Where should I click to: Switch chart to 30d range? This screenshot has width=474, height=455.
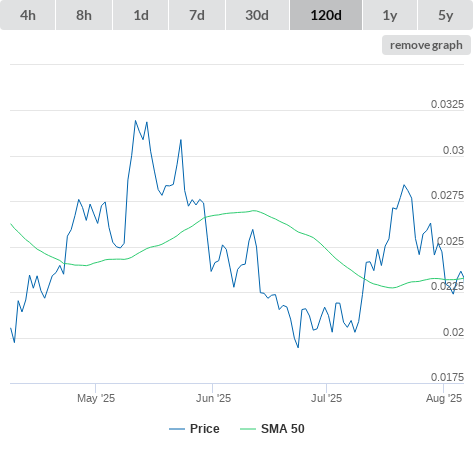[257, 15]
